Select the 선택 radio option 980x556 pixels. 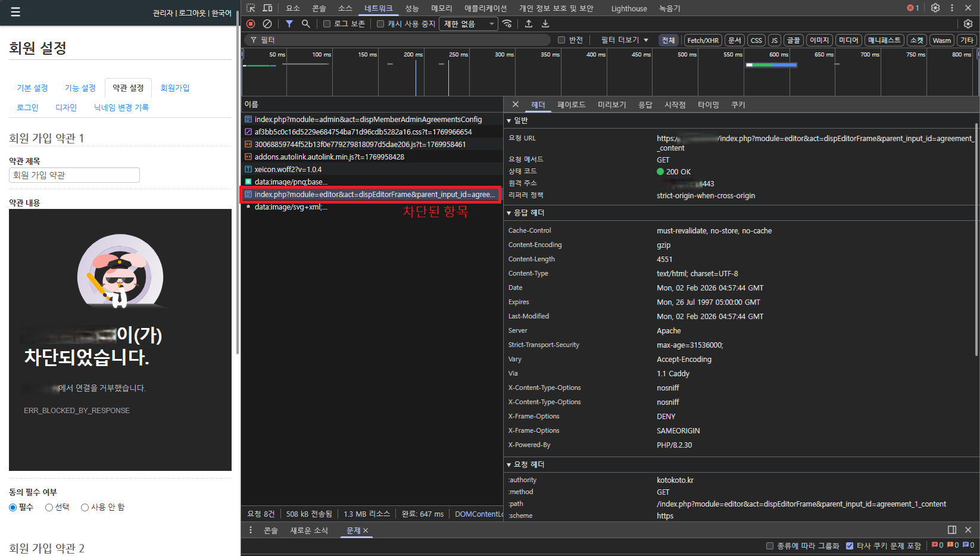(x=49, y=507)
